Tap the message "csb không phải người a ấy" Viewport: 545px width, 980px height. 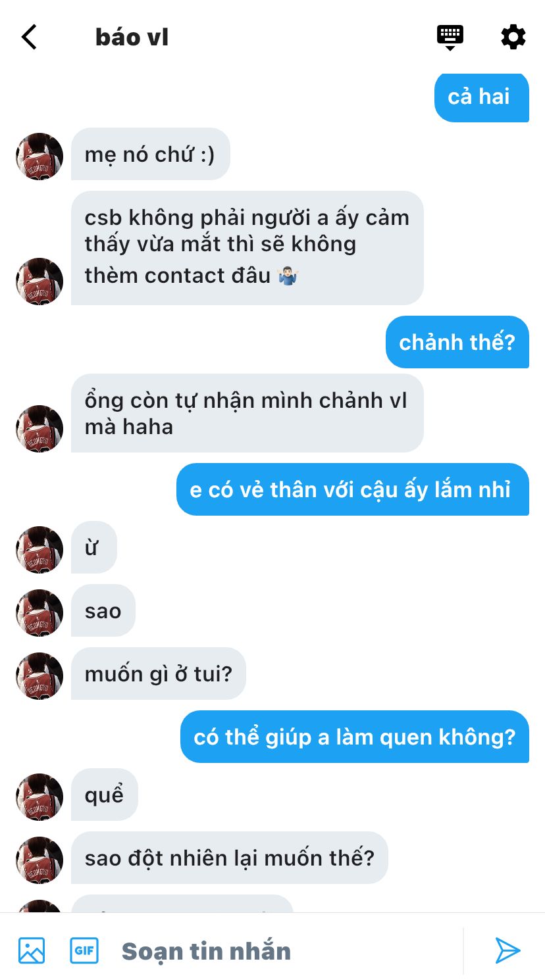click(x=247, y=248)
